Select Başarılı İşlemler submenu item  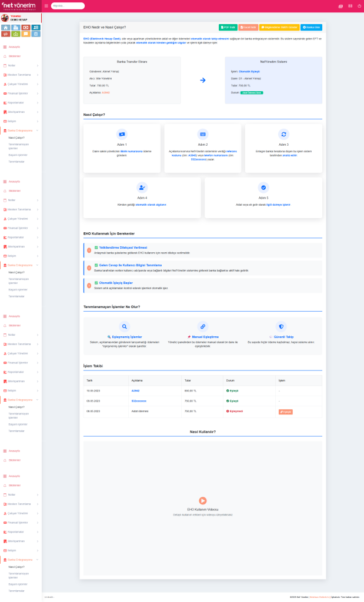[x=18, y=155]
